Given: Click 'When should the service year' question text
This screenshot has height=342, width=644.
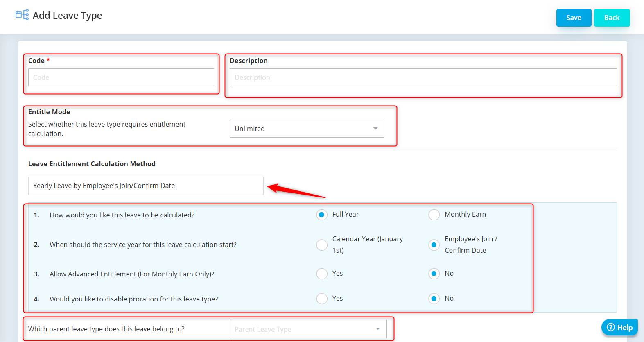Looking at the screenshot, I should tap(143, 245).
